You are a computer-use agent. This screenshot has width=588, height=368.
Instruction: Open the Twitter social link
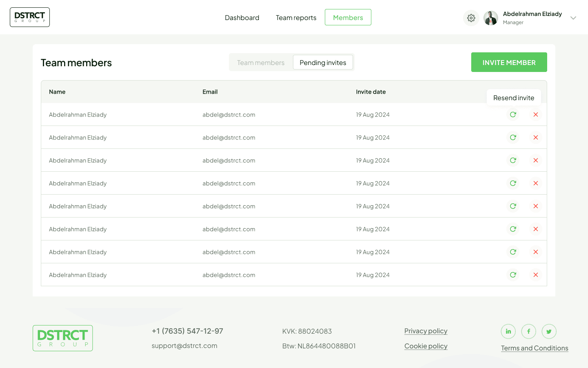(x=549, y=331)
